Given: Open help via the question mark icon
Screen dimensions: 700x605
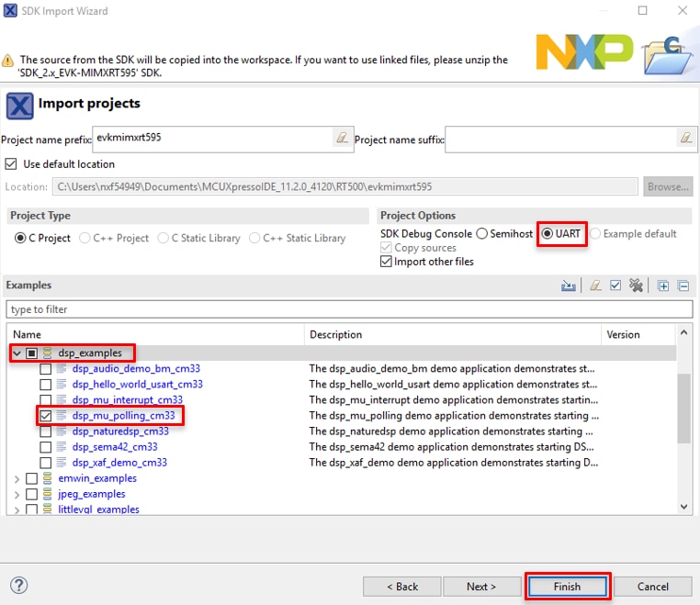Looking at the screenshot, I should point(18,585).
